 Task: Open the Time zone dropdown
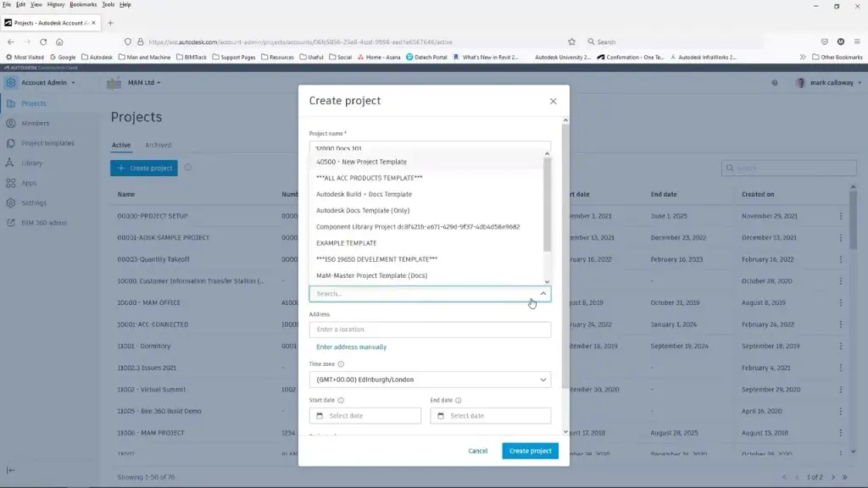tap(430, 380)
